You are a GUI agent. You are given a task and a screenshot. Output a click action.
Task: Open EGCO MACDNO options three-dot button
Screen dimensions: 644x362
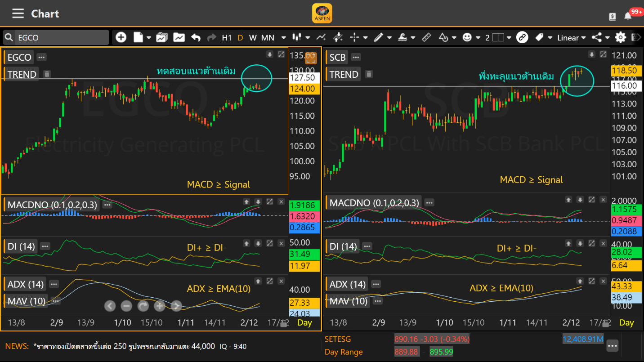(107, 205)
